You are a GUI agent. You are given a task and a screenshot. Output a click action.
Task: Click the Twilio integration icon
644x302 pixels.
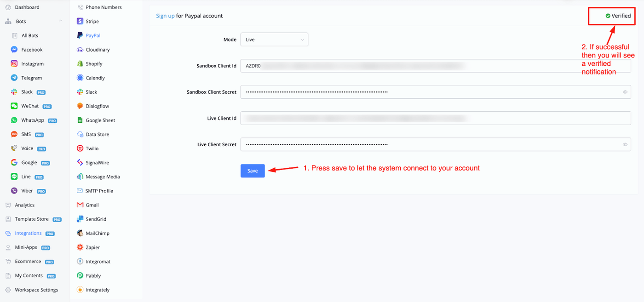(x=80, y=148)
